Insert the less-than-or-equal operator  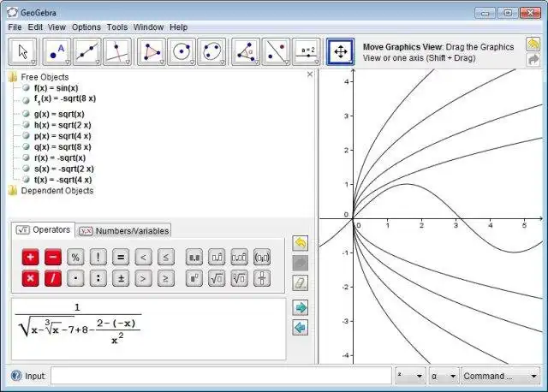pyautogui.click(x=166, y=257)
